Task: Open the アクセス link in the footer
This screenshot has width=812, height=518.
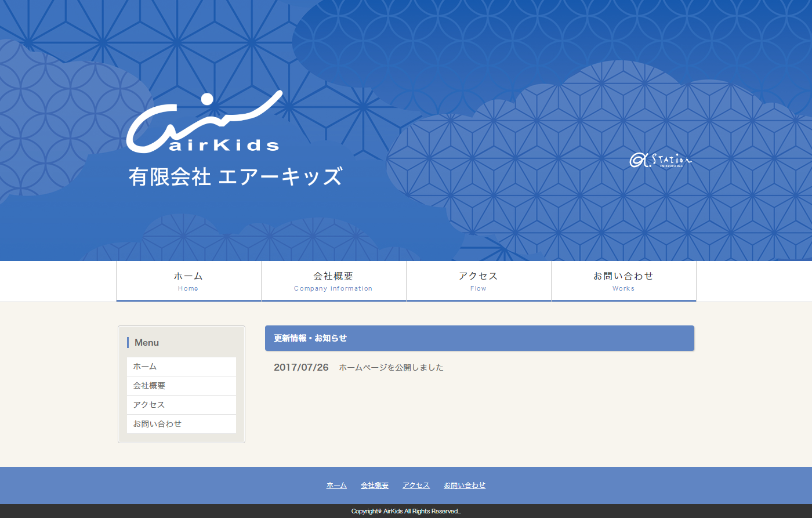Action: [x=416, y=486]
